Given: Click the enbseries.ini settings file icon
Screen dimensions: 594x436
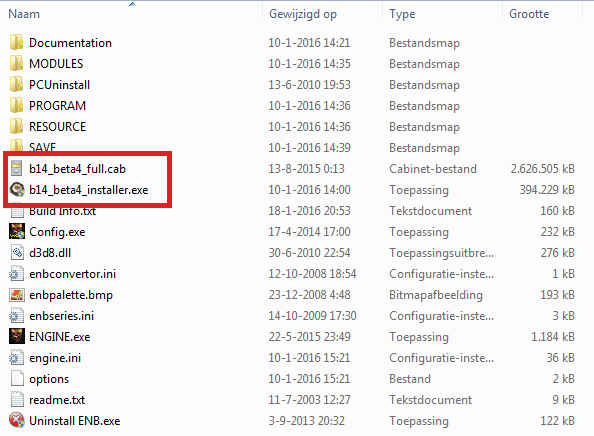Looking at the screenshot, I should [x=16, y=316].
